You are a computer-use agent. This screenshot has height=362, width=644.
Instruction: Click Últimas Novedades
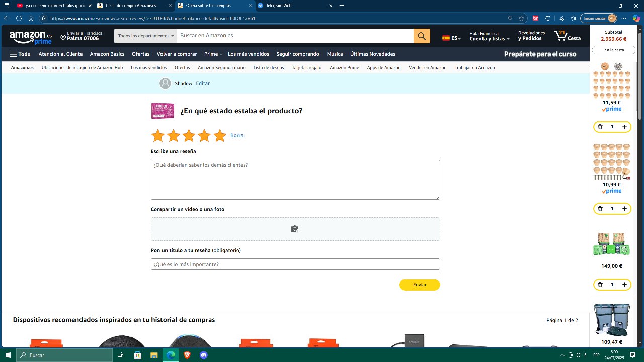click(x=373, y=54)
